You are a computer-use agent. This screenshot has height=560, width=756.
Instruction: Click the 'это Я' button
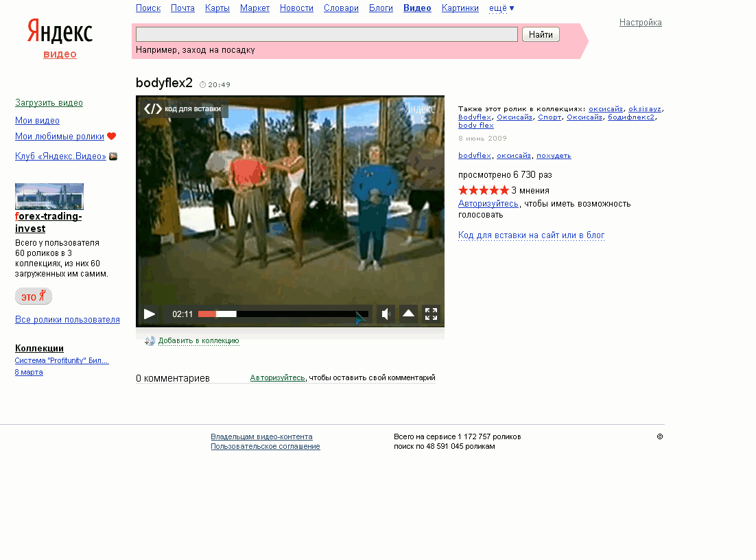coord(33,296)
